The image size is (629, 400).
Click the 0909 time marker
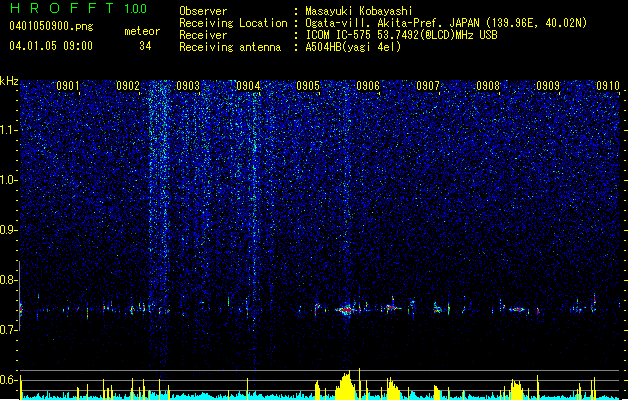pos(548,86)
